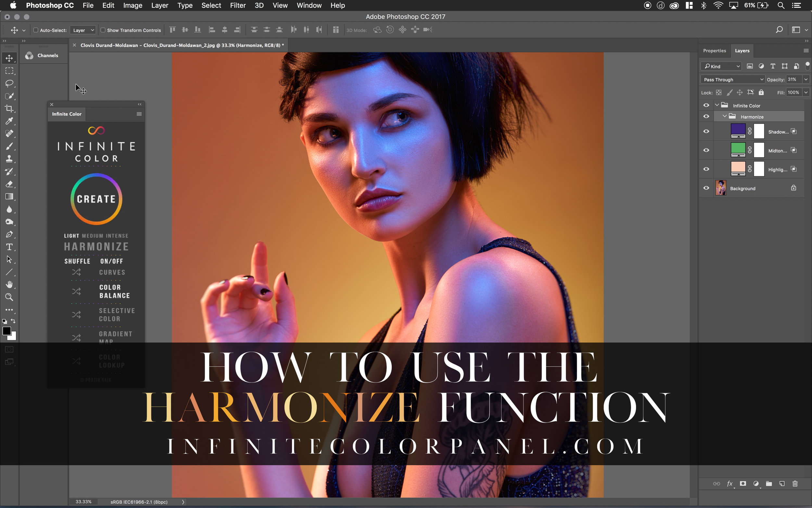Set intensity to INTENSE

[x=117, y=236]
